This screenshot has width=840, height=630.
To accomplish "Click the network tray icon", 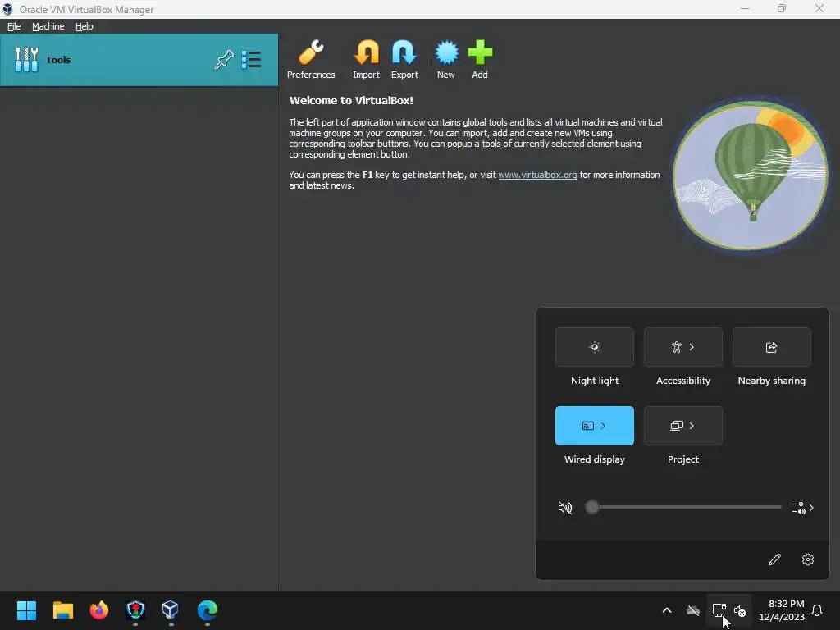I will (719, 610).
